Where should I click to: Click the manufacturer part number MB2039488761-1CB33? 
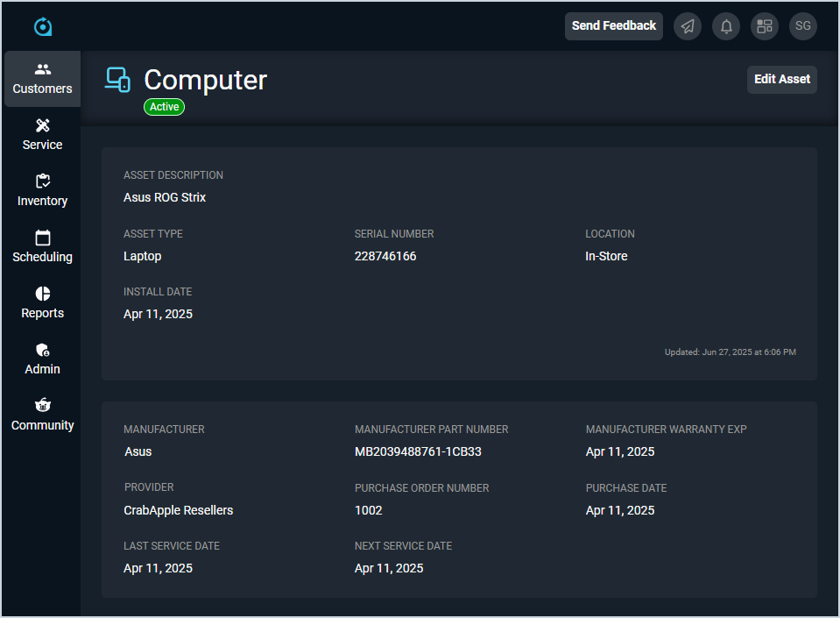[x=418, y=452]
